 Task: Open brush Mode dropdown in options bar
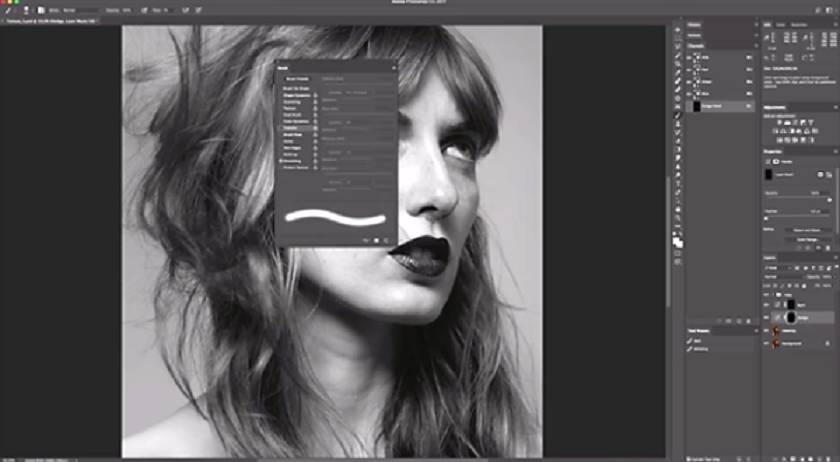click(80, 10)
